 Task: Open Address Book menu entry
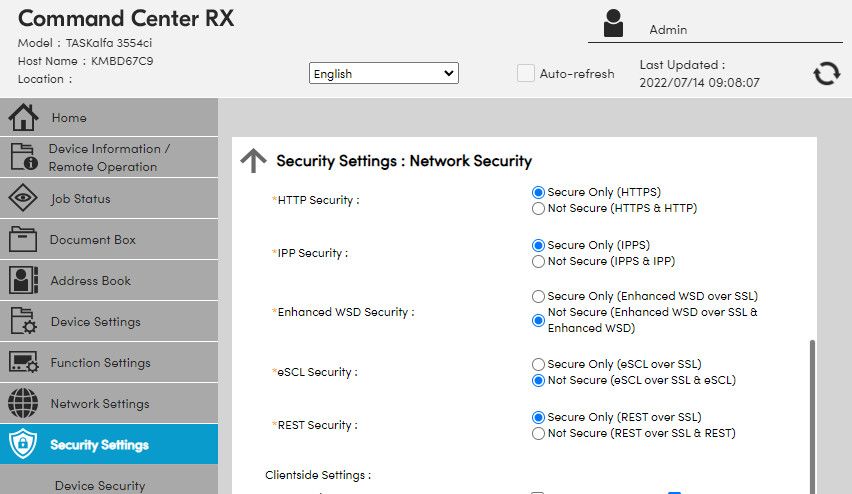tap(109, 280)
